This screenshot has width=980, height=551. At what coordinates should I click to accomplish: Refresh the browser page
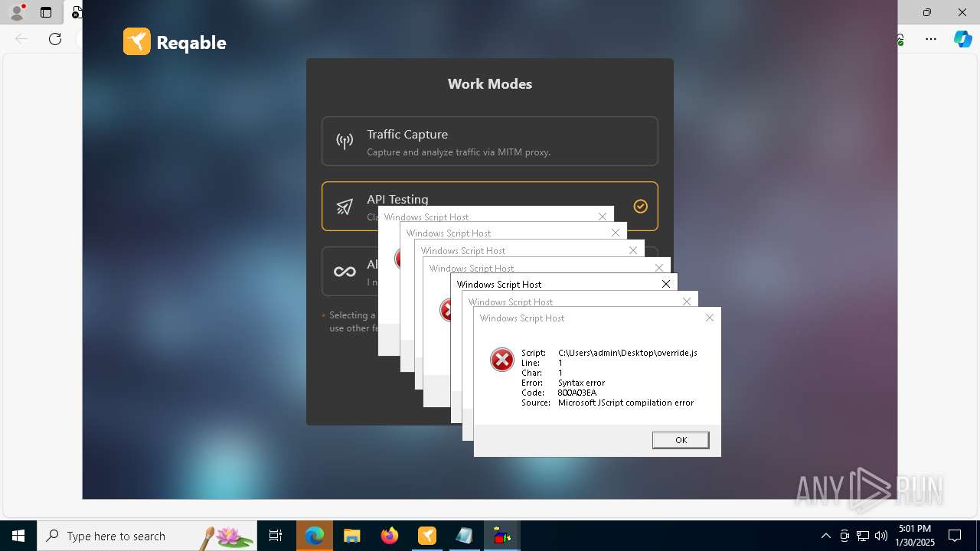tap(55, 39)
